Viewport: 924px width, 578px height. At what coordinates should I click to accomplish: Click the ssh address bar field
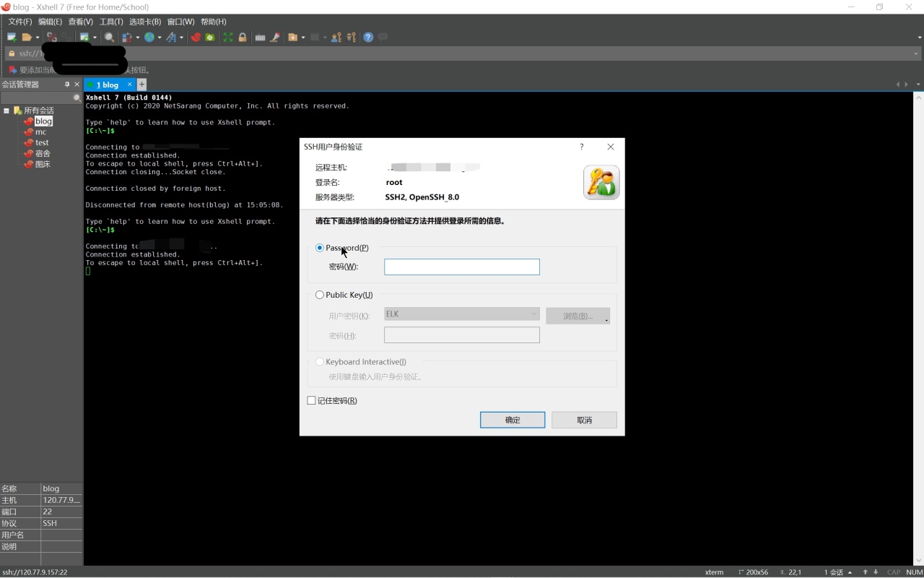pyautogui.click(x=462, y=53)
